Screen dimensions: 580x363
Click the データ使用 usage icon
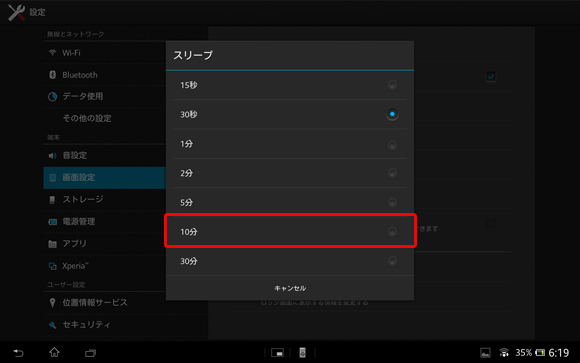53,97
